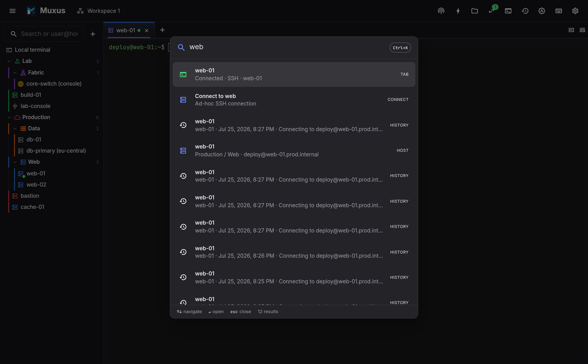The height and width of the screenshot is (364, 588).
Task: Click the palette search field containing 'web'
Action: point(287,47)
